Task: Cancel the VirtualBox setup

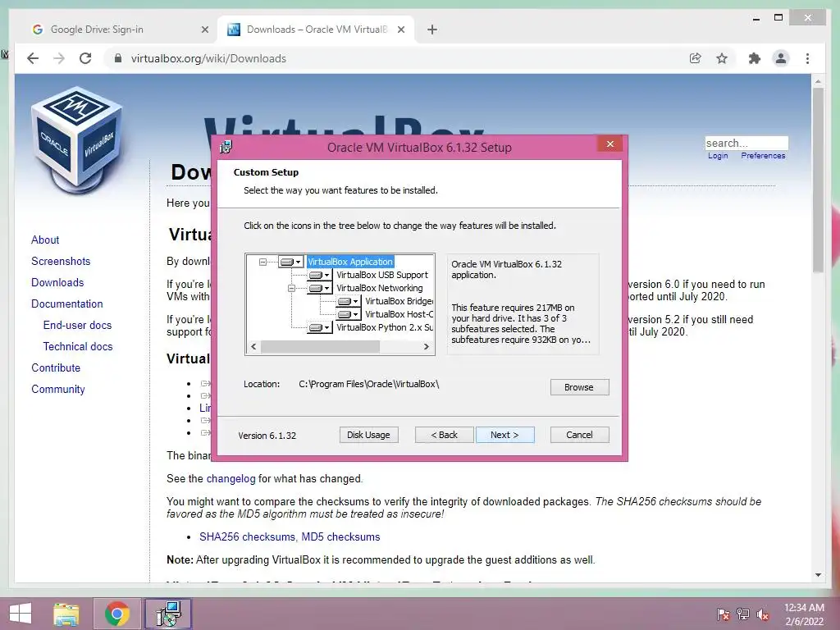Action: tap(580, 435)
